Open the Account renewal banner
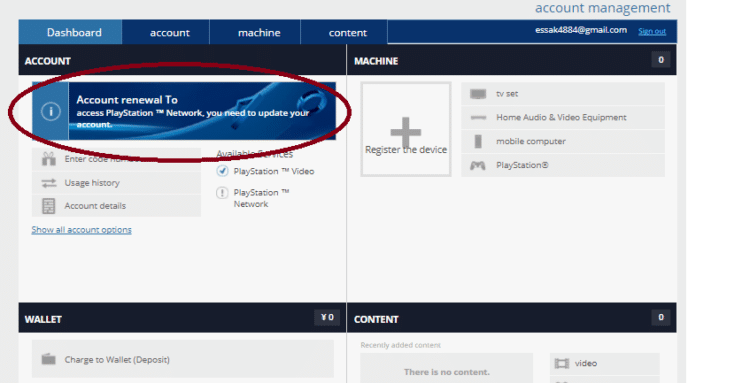Viewport: 750px width, 383px height. pos(184,111)
